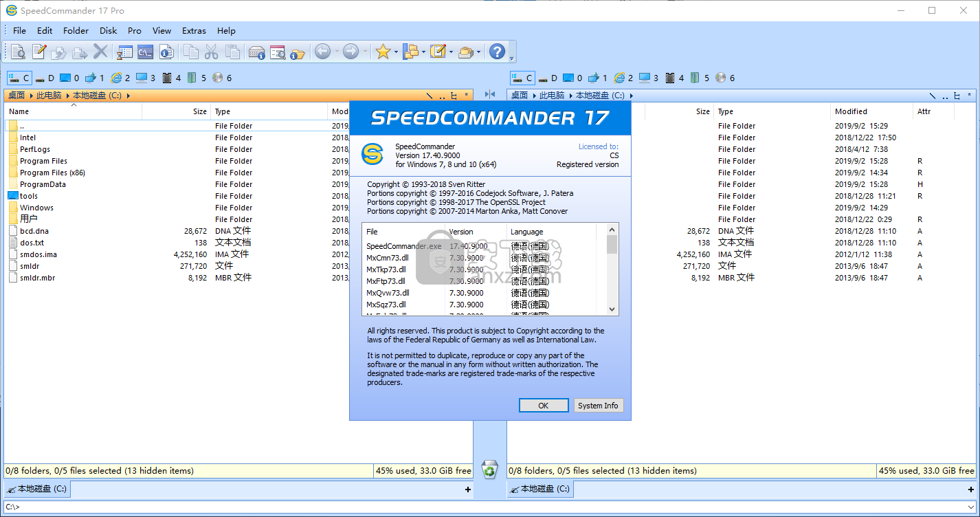Open the Edit menu
The width and height of the screenshot is (980, 517).
pyautogui.click(x=45, y=30)
